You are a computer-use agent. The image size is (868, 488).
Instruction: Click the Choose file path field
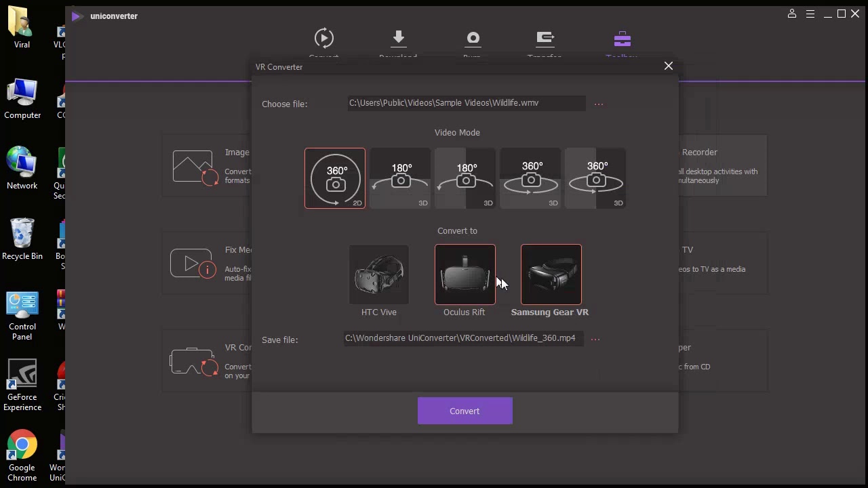(x=467, y=103)
